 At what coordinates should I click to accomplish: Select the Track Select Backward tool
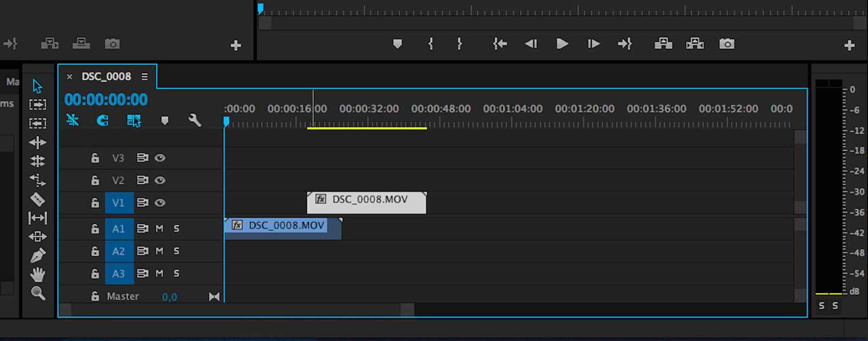tap(37, 123)
